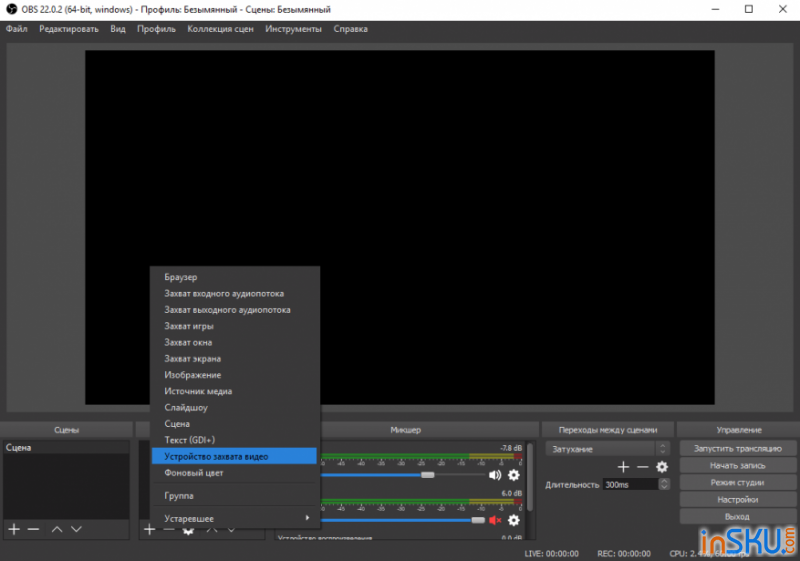Add a scene transition with the plus icon
Image resolution: width=800 pixels, height=561 pixels.
pyautogui.click(x=623, y=467)
